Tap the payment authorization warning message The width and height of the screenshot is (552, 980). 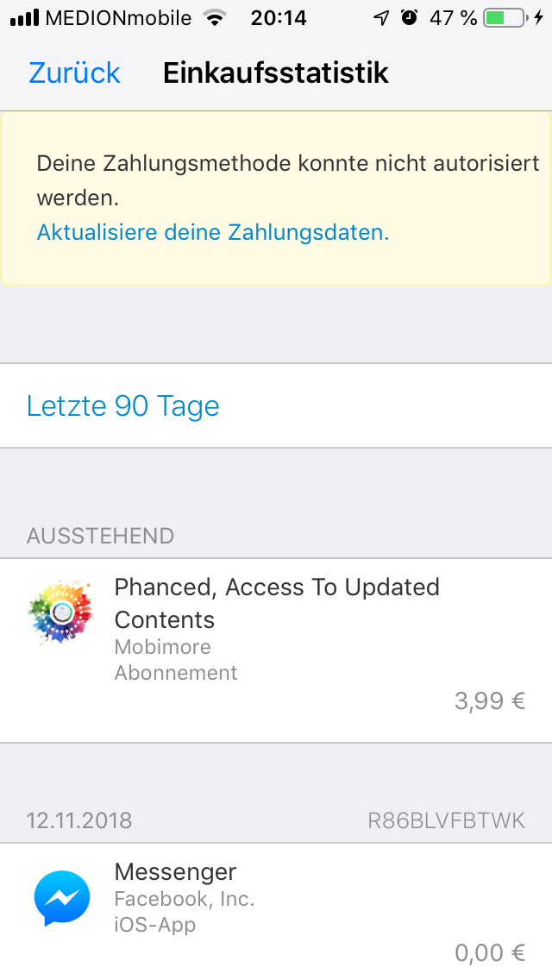288,179
